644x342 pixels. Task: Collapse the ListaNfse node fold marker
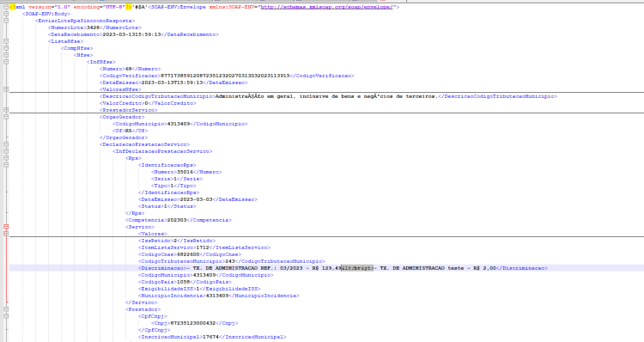click(x=6, y=41)
